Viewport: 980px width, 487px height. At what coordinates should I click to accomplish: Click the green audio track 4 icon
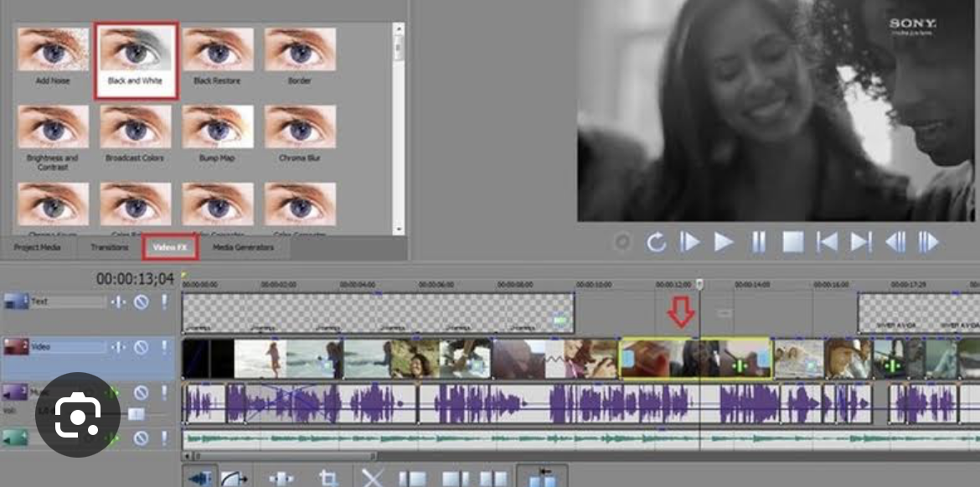click(x=15, y=438)
